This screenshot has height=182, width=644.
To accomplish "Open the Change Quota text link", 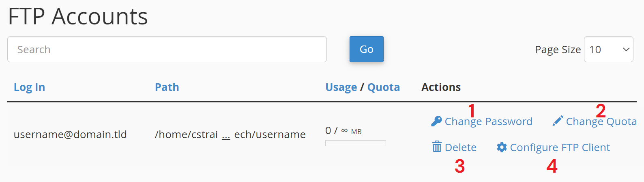I will [x=601, y=121].
